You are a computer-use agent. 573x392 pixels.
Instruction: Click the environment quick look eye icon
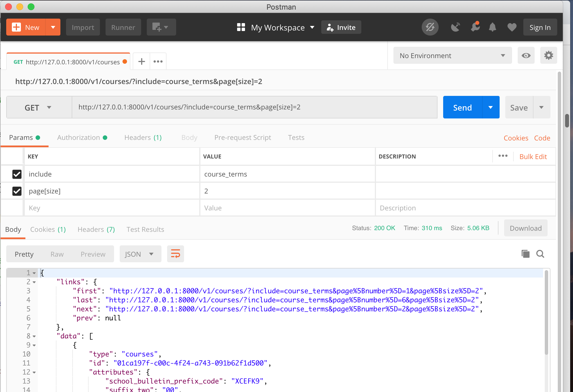coord(526,56)
